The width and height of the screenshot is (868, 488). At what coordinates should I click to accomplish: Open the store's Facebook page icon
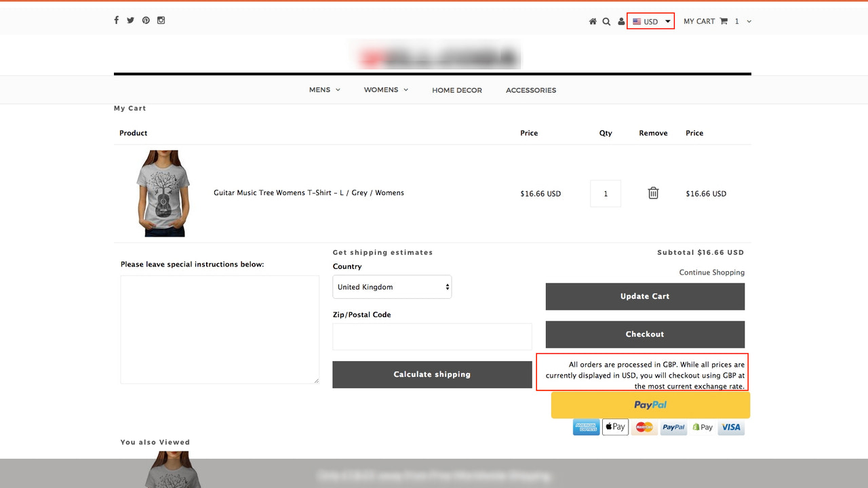pyautogui.click(x=116, y=20)
